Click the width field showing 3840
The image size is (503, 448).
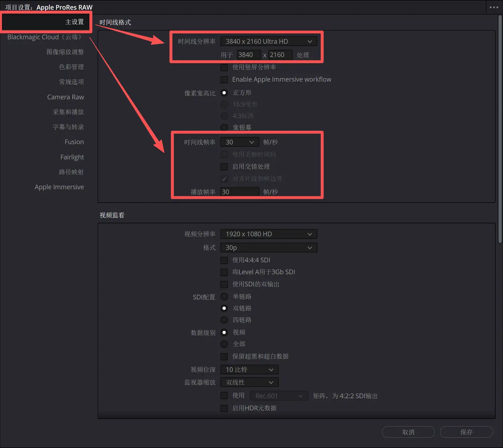point(249,55)
